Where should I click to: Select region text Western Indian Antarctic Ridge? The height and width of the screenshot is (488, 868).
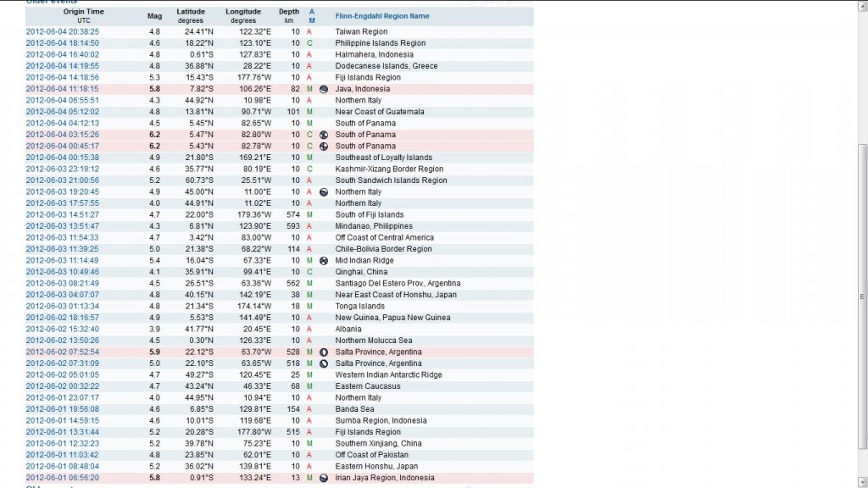pos(388,375)
